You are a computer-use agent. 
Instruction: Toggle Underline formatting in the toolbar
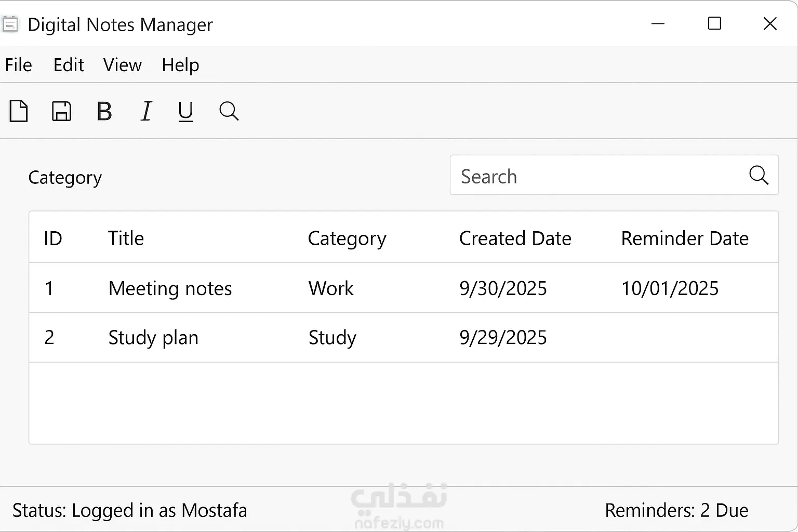click(185, 111)
